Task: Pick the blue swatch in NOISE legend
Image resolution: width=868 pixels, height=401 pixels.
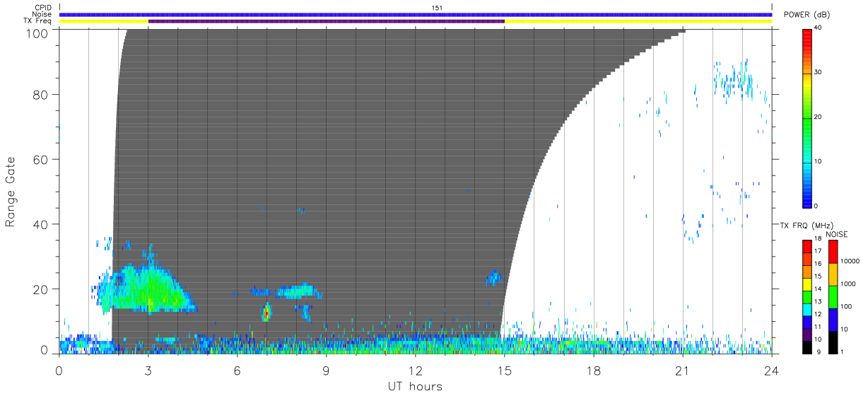Action: tap(832, 320)
